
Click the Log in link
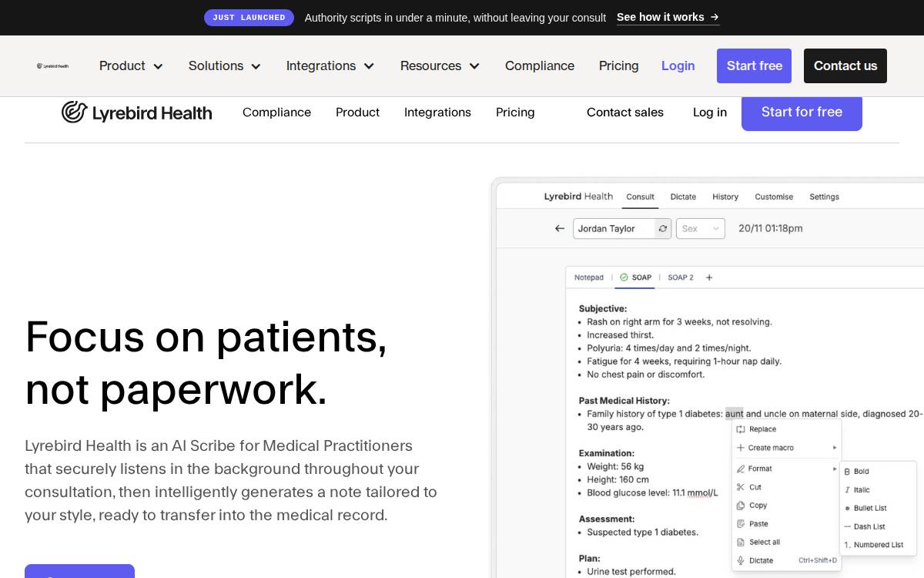[x=710, y=113]
